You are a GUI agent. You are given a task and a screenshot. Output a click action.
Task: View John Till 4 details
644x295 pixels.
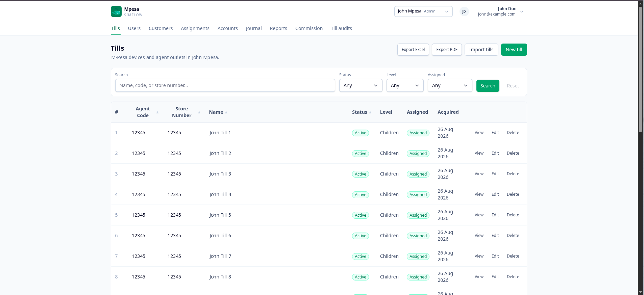tap(479, 194)
